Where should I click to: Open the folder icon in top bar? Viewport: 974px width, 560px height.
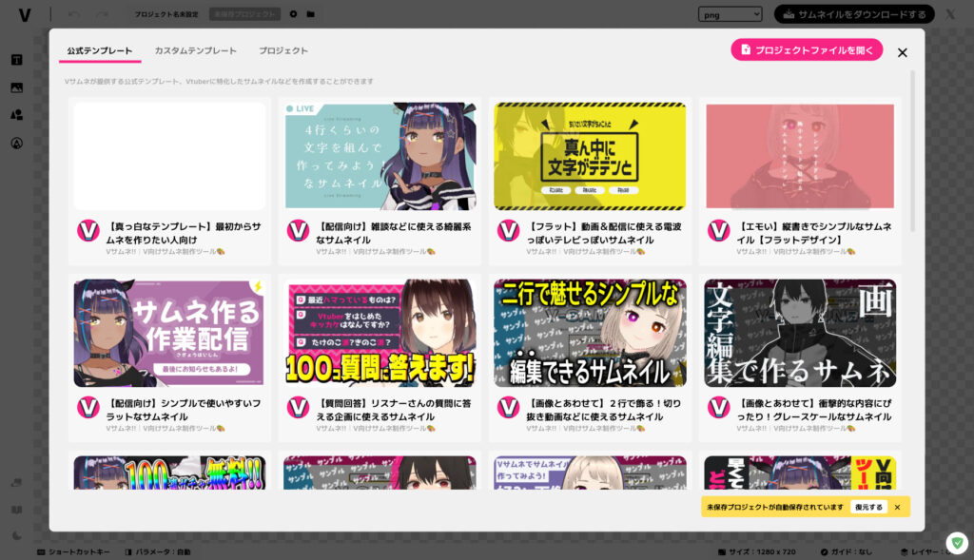point(310,14)
